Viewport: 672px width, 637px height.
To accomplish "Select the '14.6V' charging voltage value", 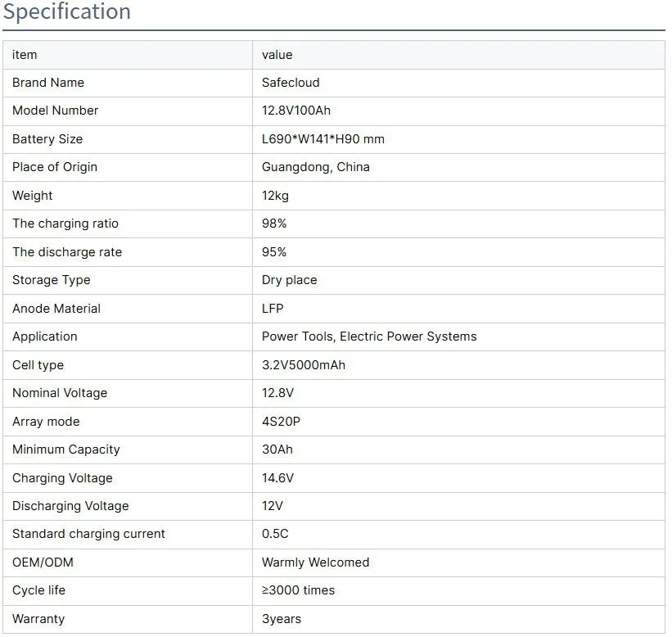I will pyautogui.click(x=277, y=478).
